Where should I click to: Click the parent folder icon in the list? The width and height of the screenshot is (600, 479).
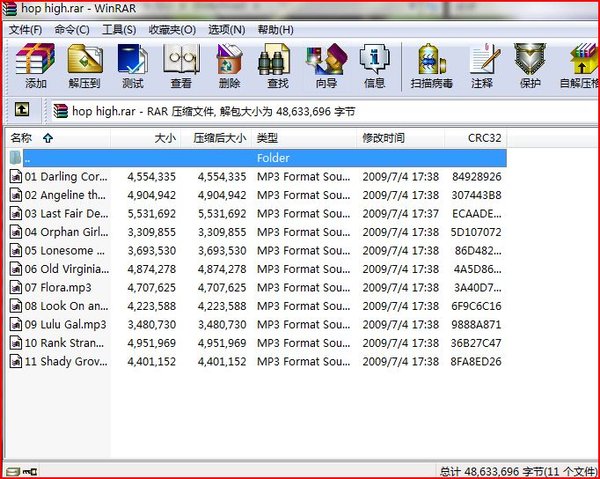pos(15,158)
